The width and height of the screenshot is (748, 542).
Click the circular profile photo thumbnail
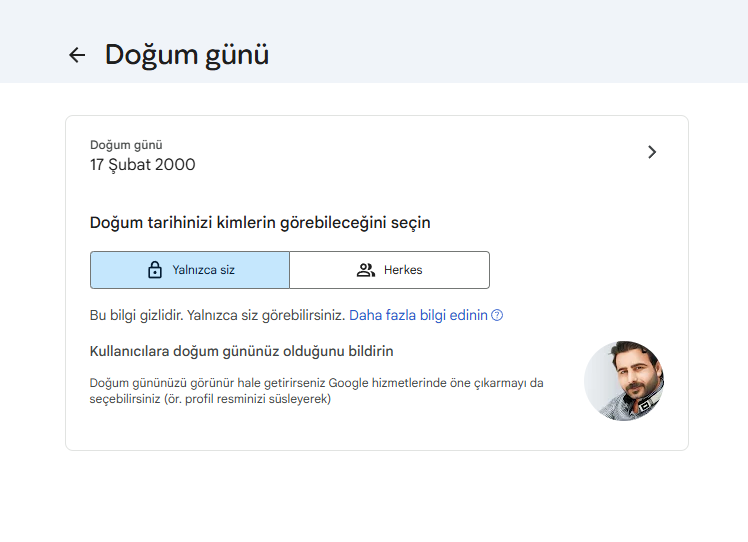pyautogui.click(x=624, y=380)
